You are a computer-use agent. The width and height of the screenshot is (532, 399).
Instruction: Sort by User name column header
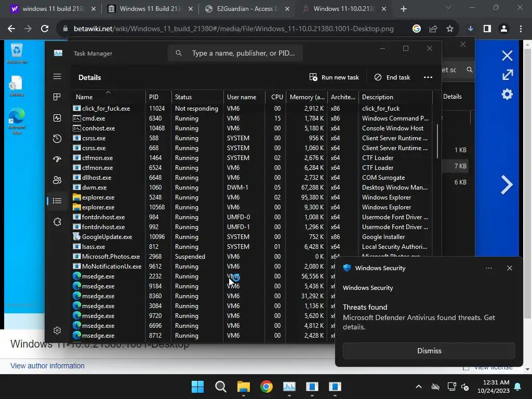click(x=244, y=97)
